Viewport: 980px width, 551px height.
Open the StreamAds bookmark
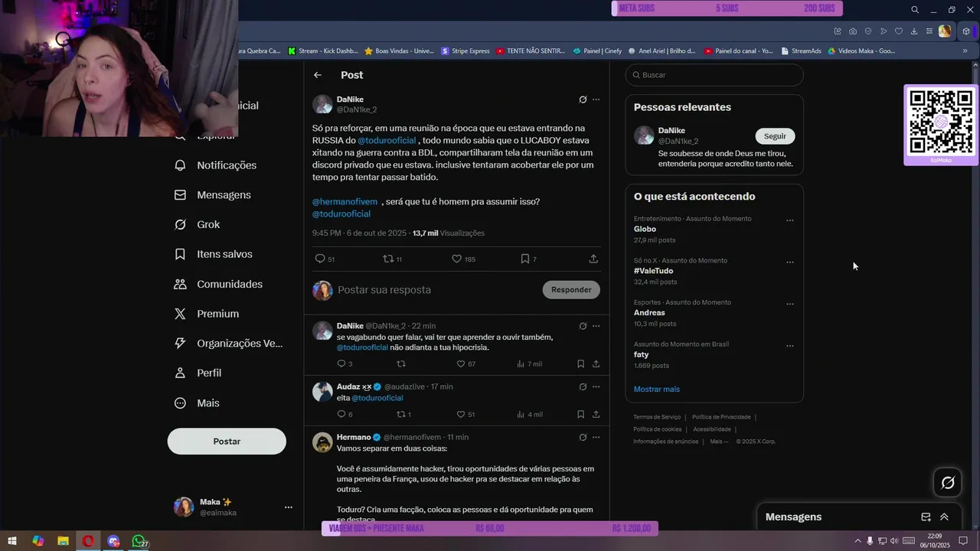pyautogui.click(x=802, y=51)
